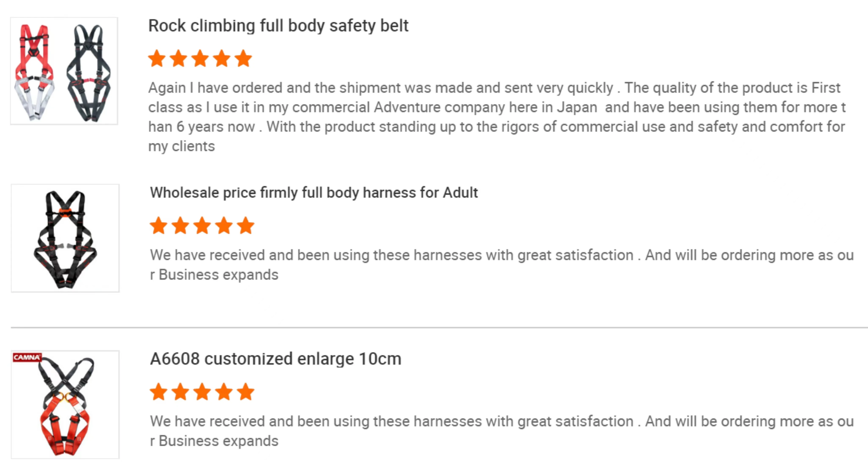Open the Wholesale price full body harness title
The width and height of the screenshot is (868, 475).
pyautogui.click(x=314, y=193)
